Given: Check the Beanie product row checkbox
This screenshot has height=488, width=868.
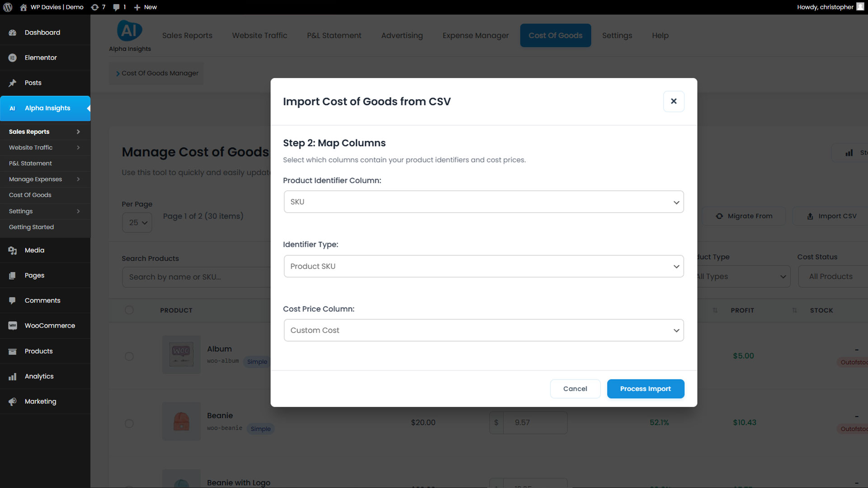Looking at the screenshot, I should click(129, 423).
